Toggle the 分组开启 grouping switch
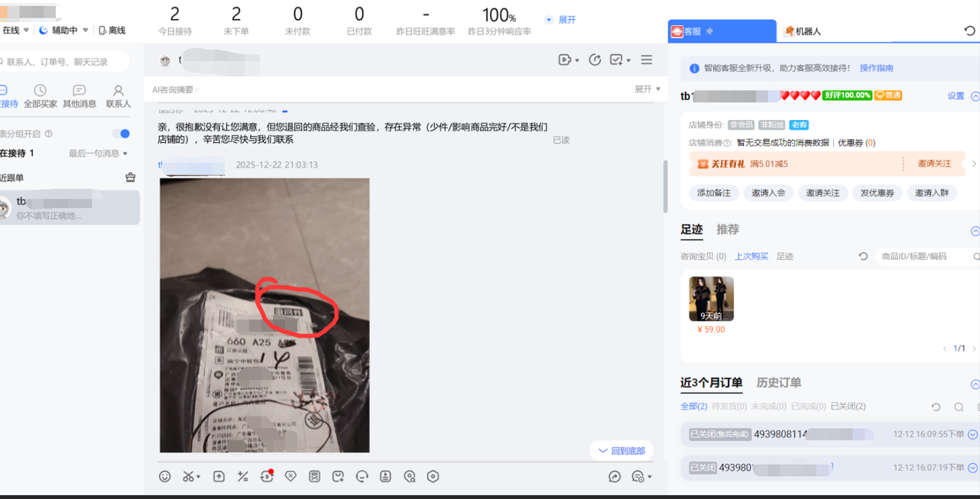The height and width of the screenshot is (499, 980). pos(121,134)
